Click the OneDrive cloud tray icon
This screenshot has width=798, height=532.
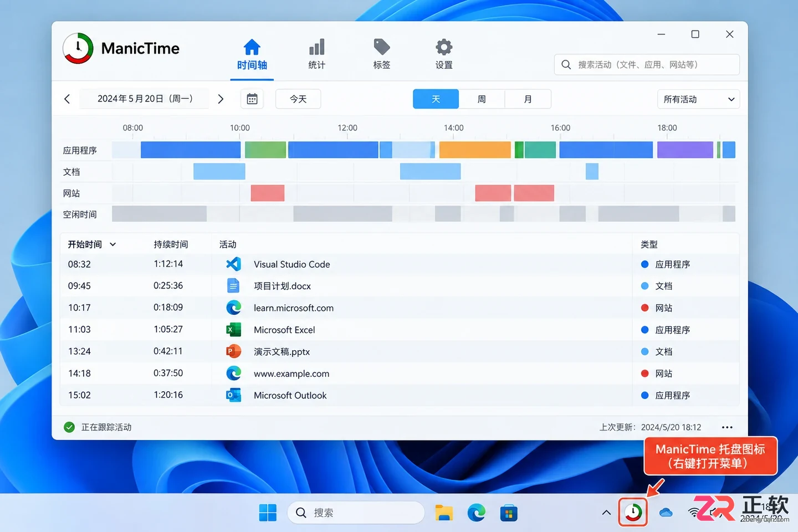click(x=666, y=513)
